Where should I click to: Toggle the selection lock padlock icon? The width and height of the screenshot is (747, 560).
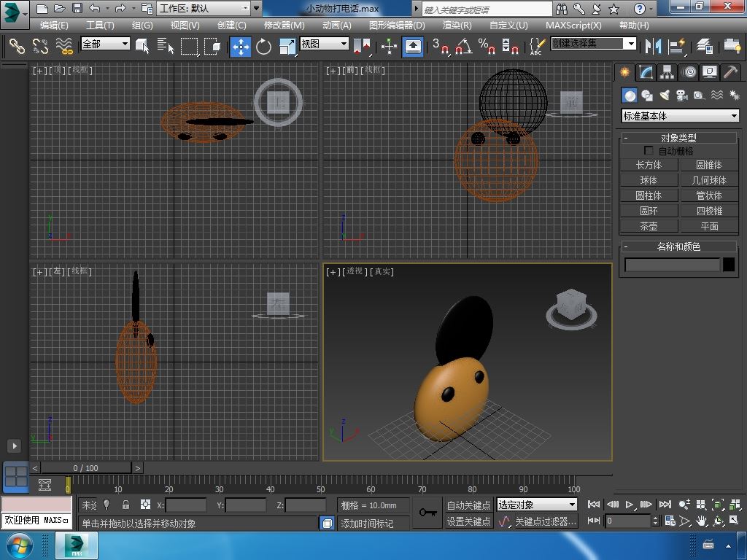pos(125,505)
